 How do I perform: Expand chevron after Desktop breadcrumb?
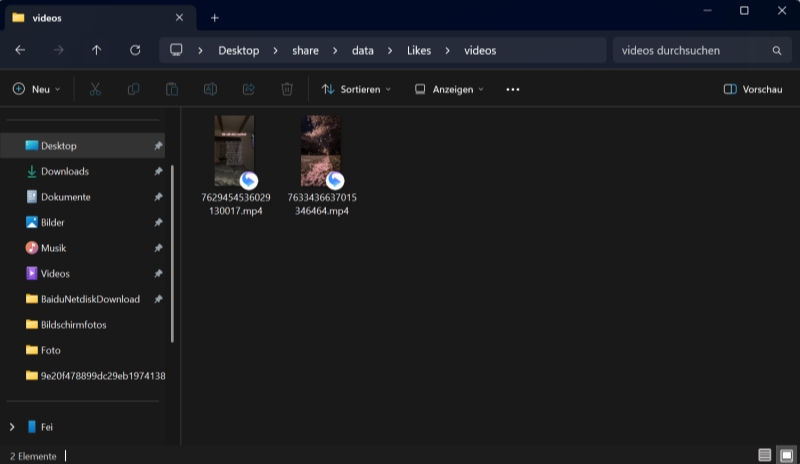[276, 51]
